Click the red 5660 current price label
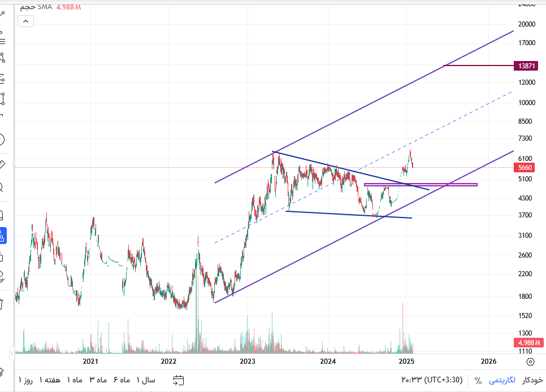Screen dimensions: 546x392 click(525, 167)
